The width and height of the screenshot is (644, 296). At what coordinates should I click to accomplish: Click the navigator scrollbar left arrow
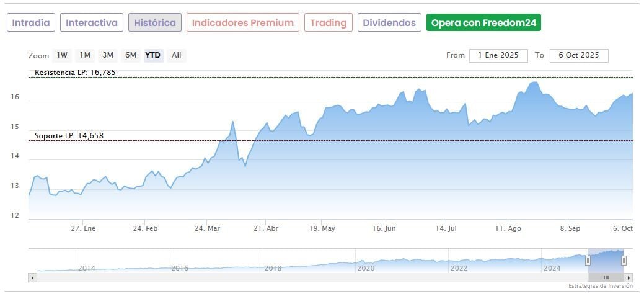pyautogui.click(x=32, y=277)
